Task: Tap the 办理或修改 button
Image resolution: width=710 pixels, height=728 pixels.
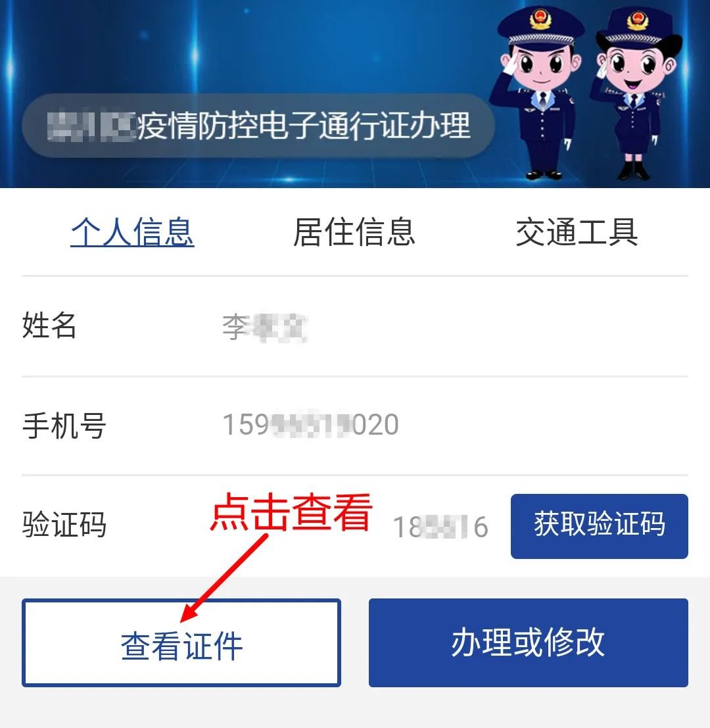Action: (x=528, y=643)
